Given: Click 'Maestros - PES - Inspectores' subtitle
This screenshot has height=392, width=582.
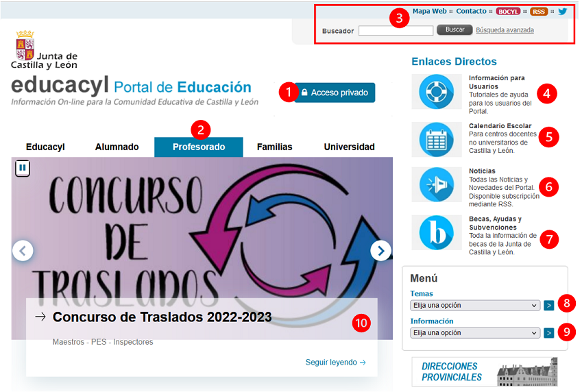Looking at the screenshot, I should [x=103, y=342].
